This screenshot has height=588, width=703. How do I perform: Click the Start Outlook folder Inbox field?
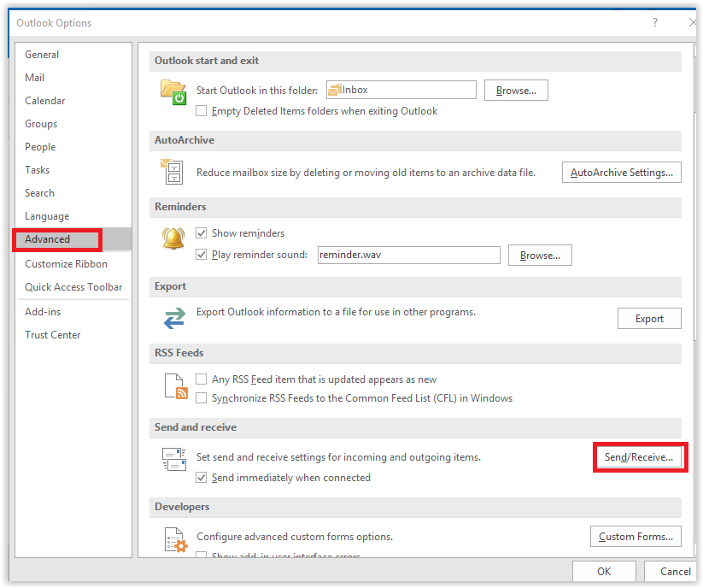tap(401, 90)
